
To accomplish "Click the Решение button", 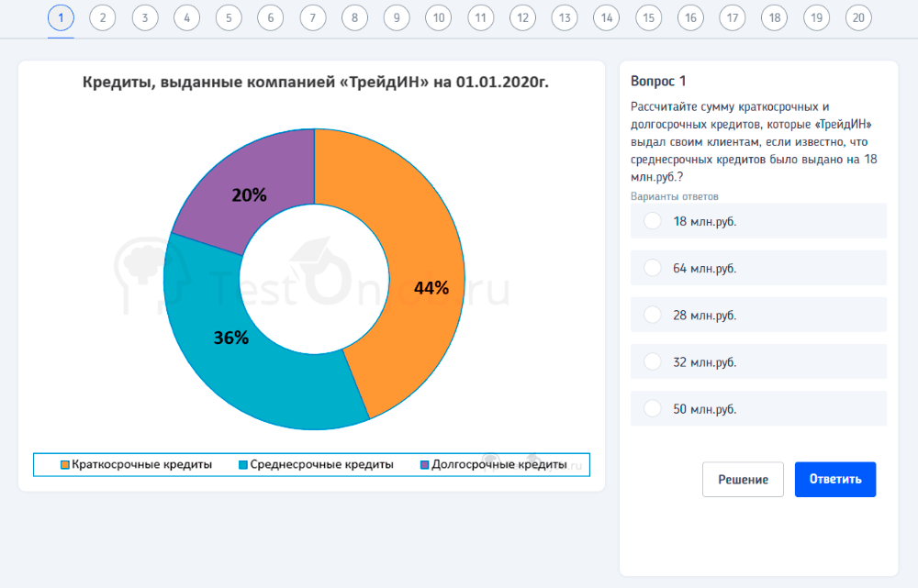I will 743,479.
